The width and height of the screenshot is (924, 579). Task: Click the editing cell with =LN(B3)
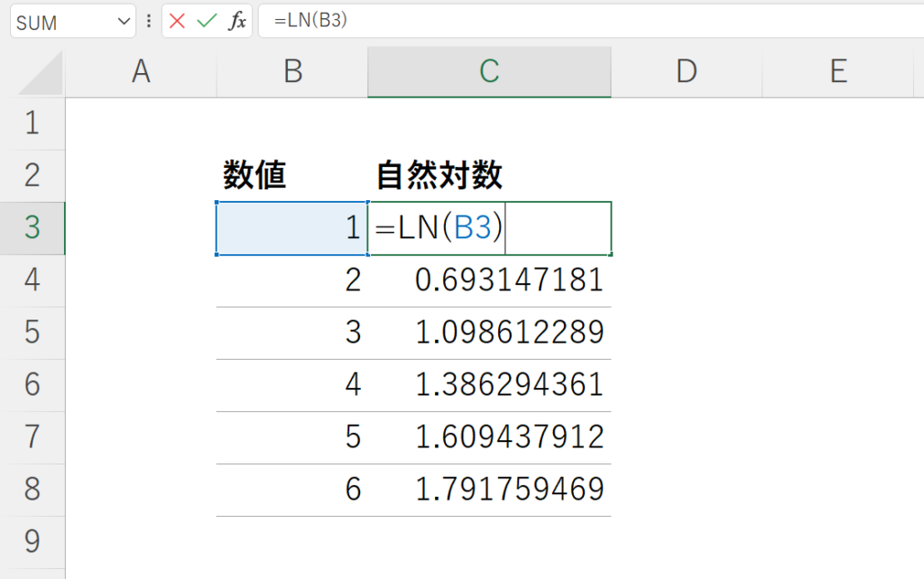click(490, 228)
